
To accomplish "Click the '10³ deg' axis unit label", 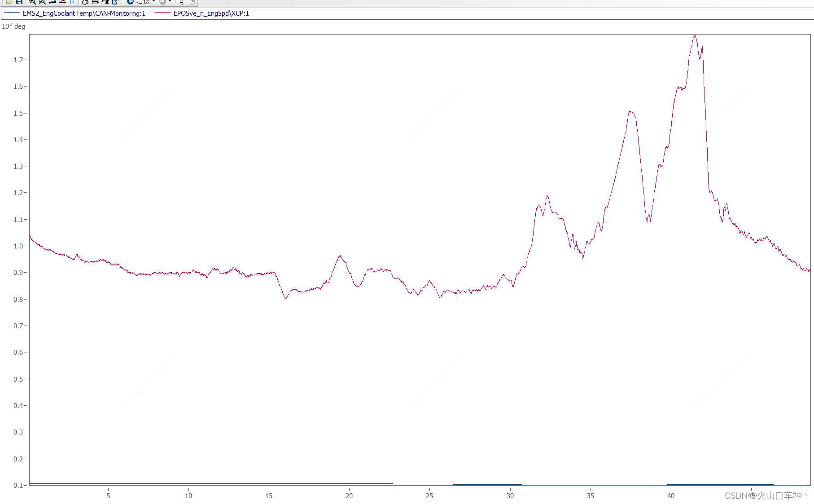I will click(13, 26).
